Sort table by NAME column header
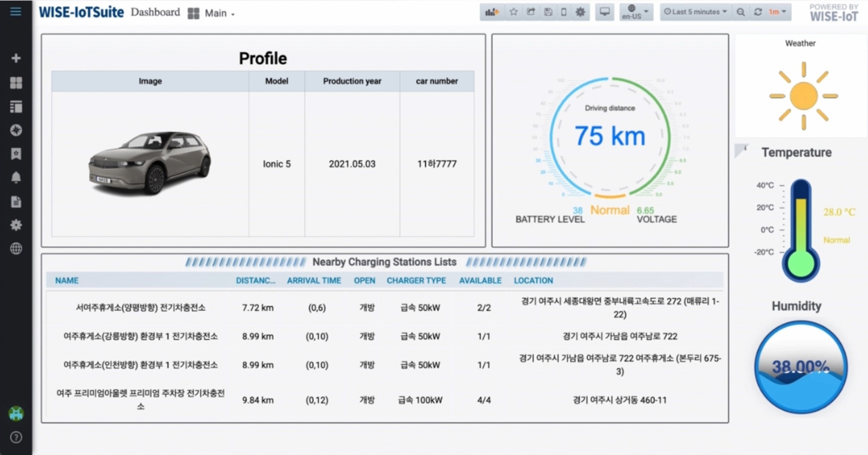 67,281
